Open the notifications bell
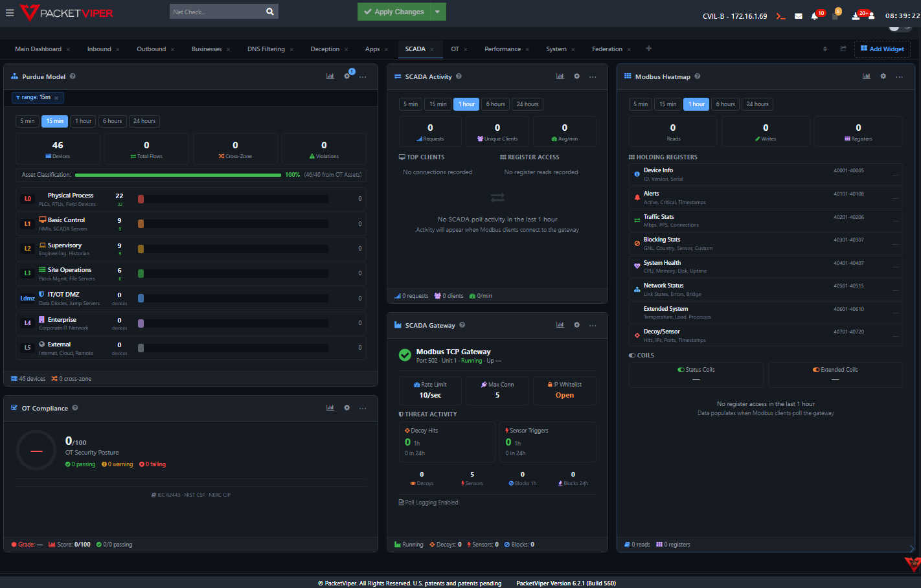 [815, 16]
